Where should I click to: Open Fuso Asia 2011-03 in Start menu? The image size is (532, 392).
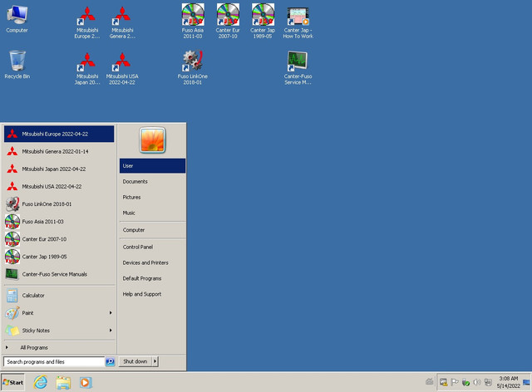(x=59, y=222)
